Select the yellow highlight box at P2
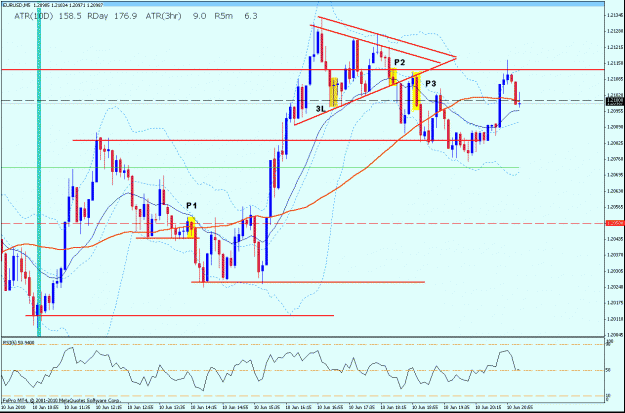This screenshot has height=413, width=625. point(393,77)
